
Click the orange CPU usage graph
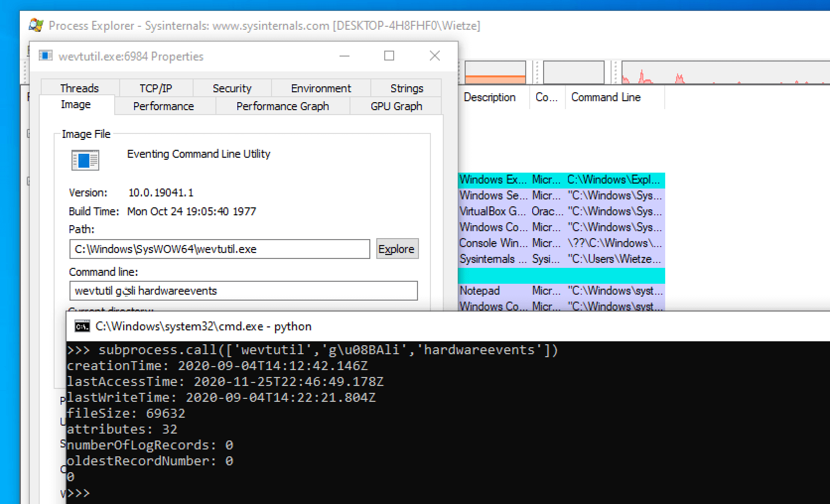coord(495,72)
